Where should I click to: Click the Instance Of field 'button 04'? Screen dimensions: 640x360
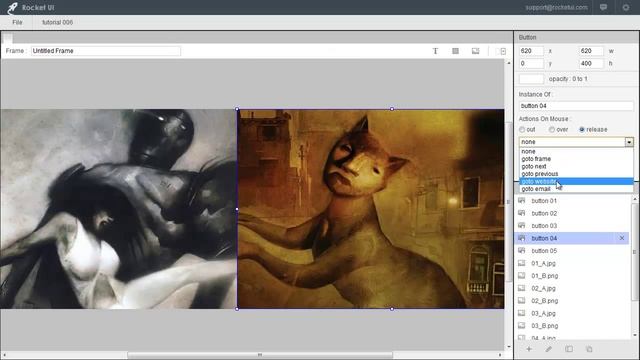576,106
